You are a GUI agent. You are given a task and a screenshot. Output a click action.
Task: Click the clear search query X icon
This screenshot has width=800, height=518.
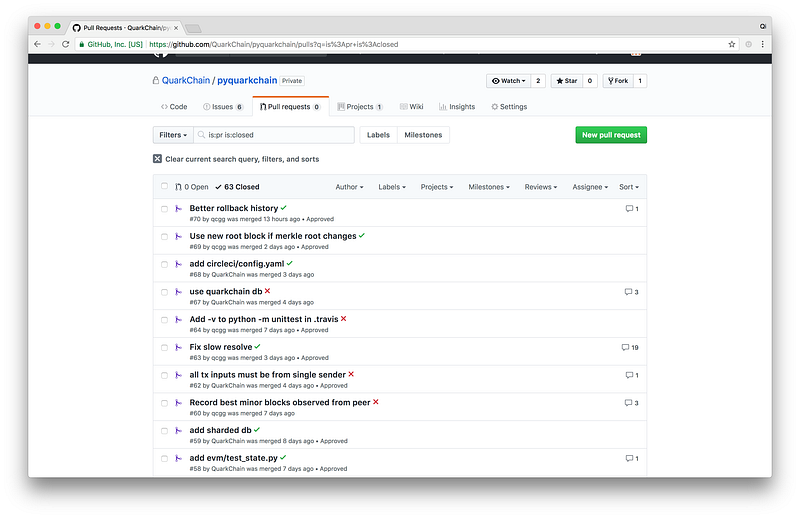point(157,159)
